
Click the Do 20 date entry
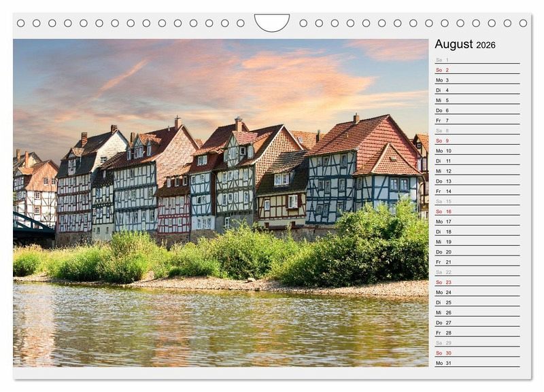[x=476, y=252]
